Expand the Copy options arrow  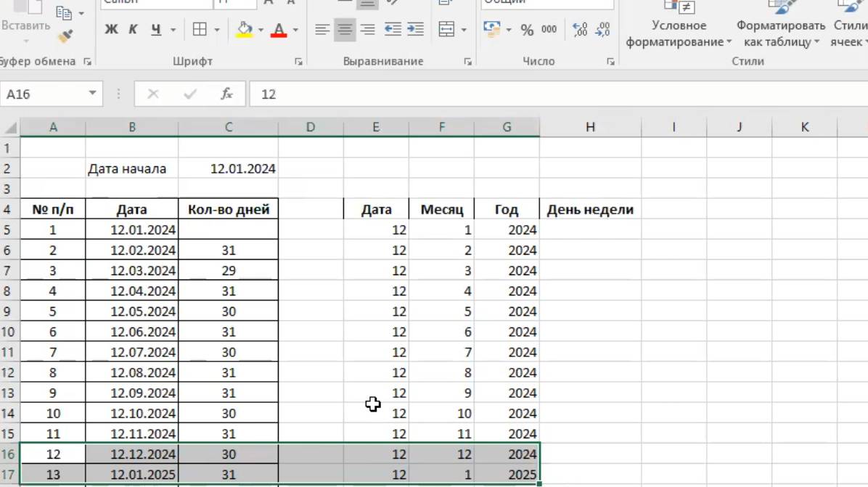click(81, 13)
